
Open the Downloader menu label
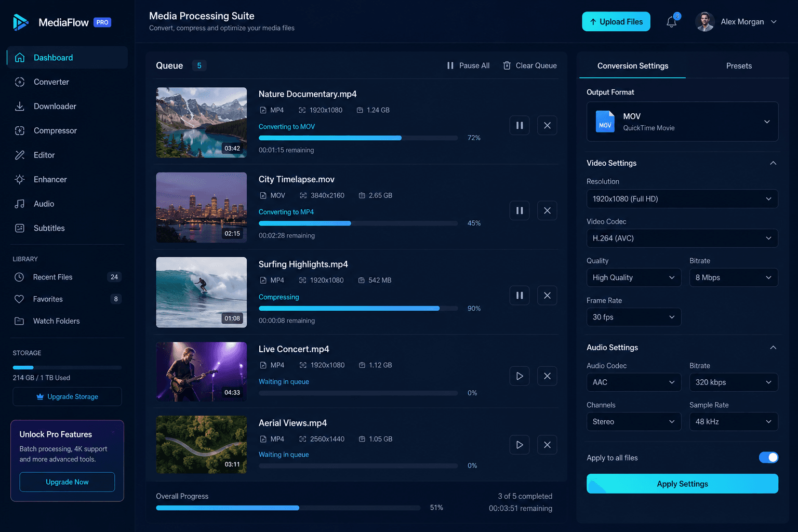pos(55,106)
